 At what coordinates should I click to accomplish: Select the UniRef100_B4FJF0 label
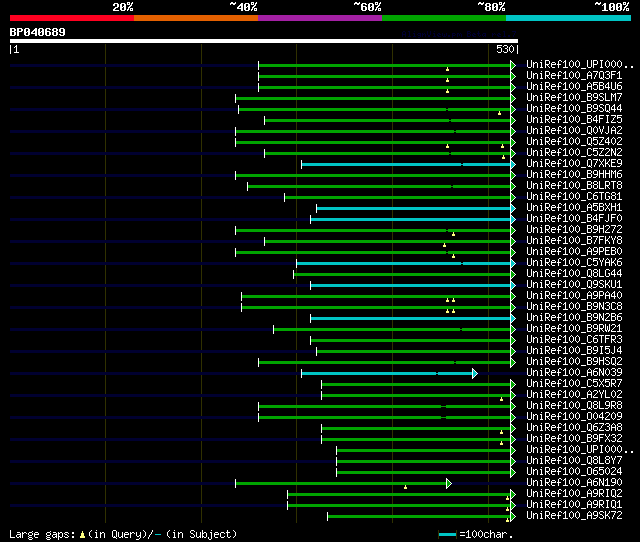point(574,219)
